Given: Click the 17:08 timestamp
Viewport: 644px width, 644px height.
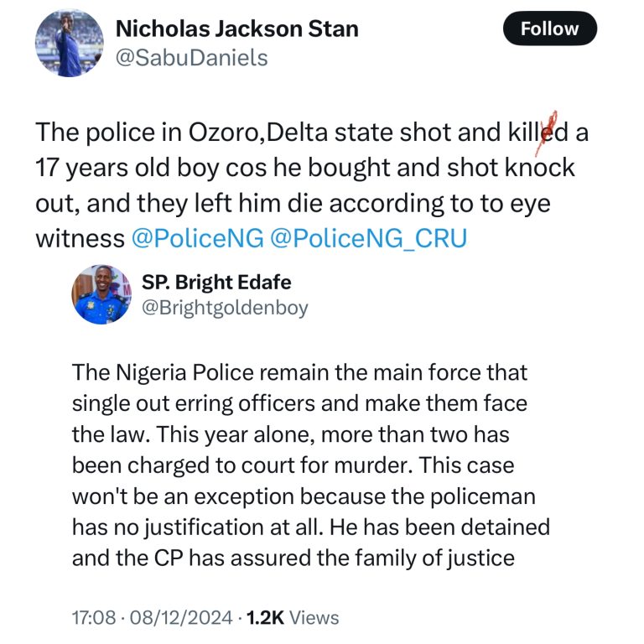Looking at the screenshot, I should click(93, 618).
